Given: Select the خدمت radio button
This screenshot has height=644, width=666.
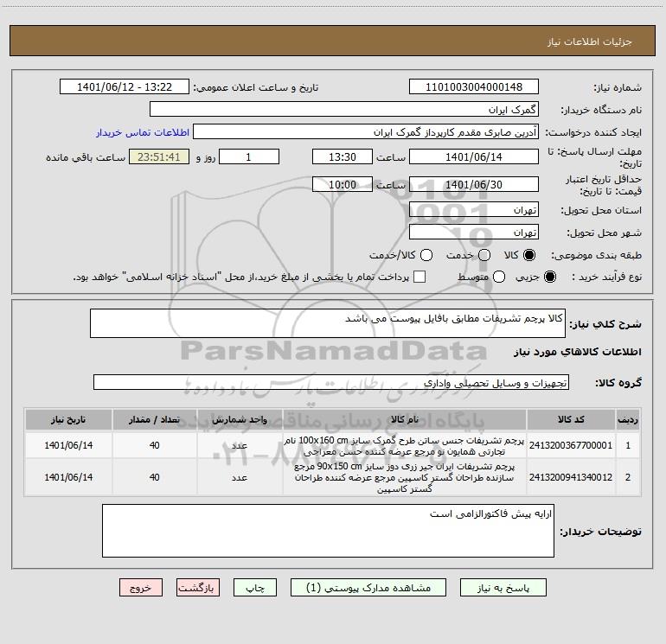Looking at the screenshot, I should pos(484,255).
